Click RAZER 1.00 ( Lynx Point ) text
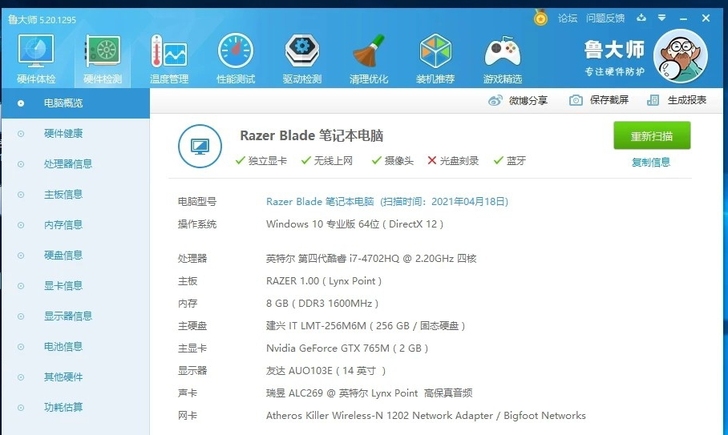This screenshot has height=435, width=728. pos(324,281)
